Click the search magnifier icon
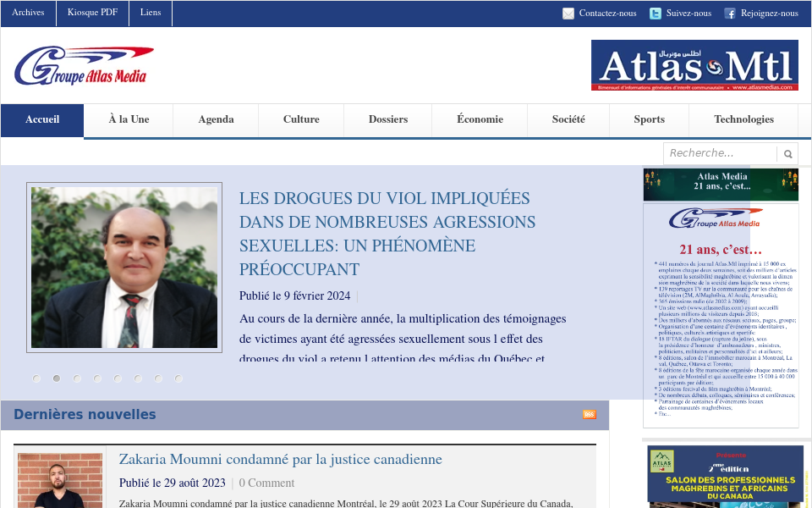Viewport: 812px width, 508px height. click(x=787, y=153)
